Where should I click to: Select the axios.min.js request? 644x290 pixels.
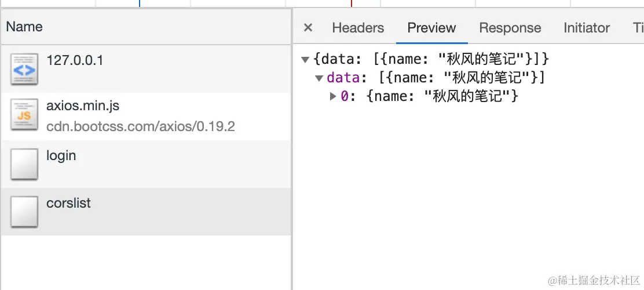146,117
